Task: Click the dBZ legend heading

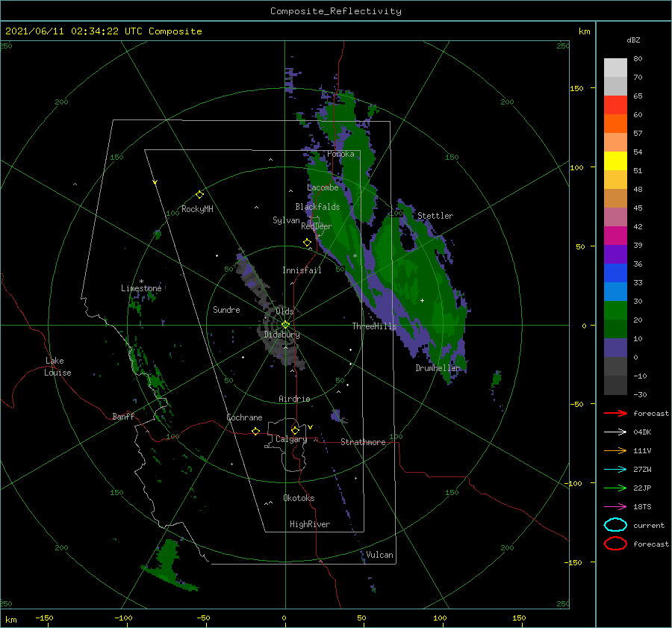Action: (633, 40)
